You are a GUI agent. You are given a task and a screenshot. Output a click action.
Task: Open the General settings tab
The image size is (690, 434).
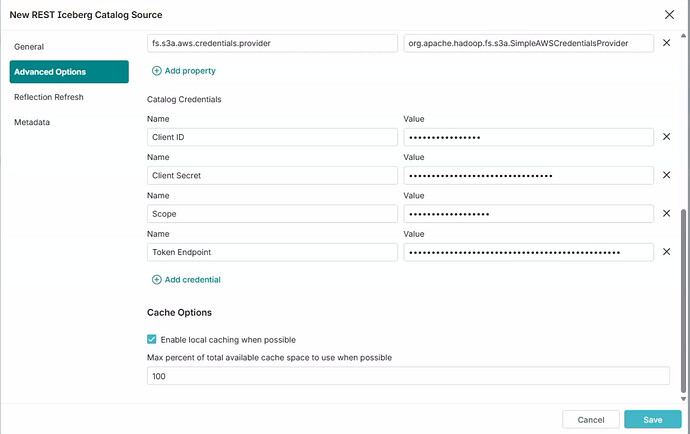[29, 47]
